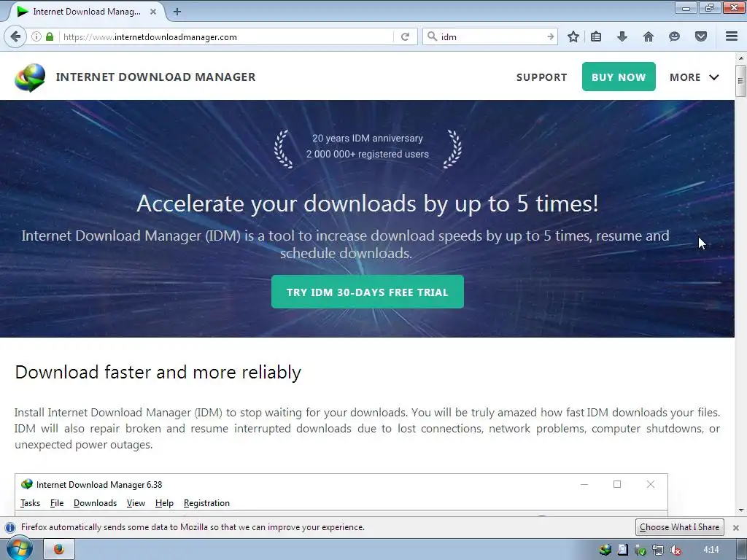Close the Internet Download Manager tab
Screen dimensions: 747x560
tap(153, 12)
